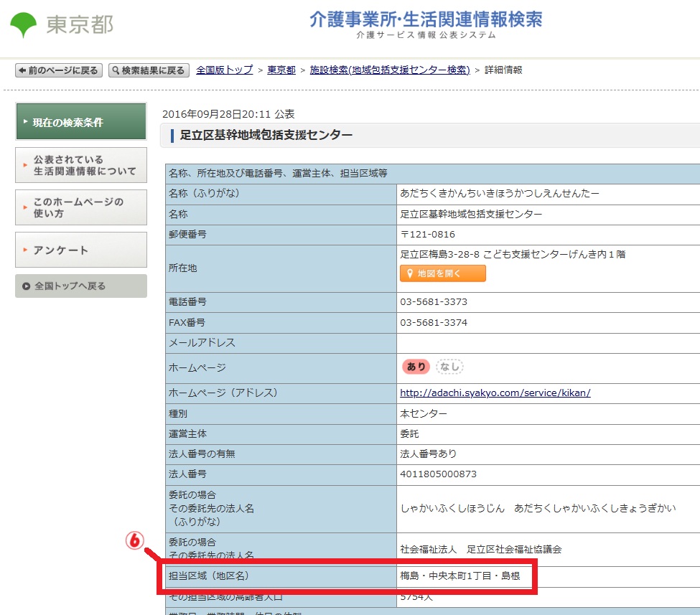Viewport: 700px width, 615px height.
Task: Open 公表されている生活関連情報について sidebar item
Action: [81, 165]
